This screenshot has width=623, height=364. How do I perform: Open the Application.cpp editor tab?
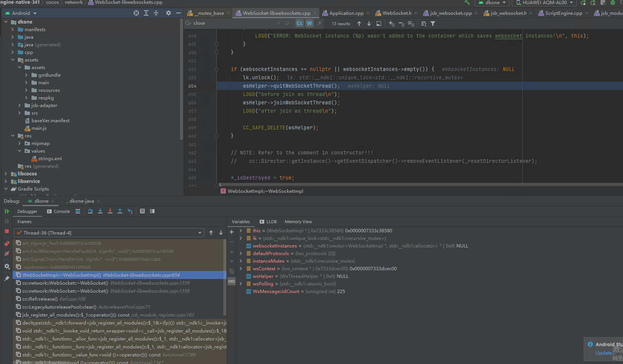coord(345,13)
